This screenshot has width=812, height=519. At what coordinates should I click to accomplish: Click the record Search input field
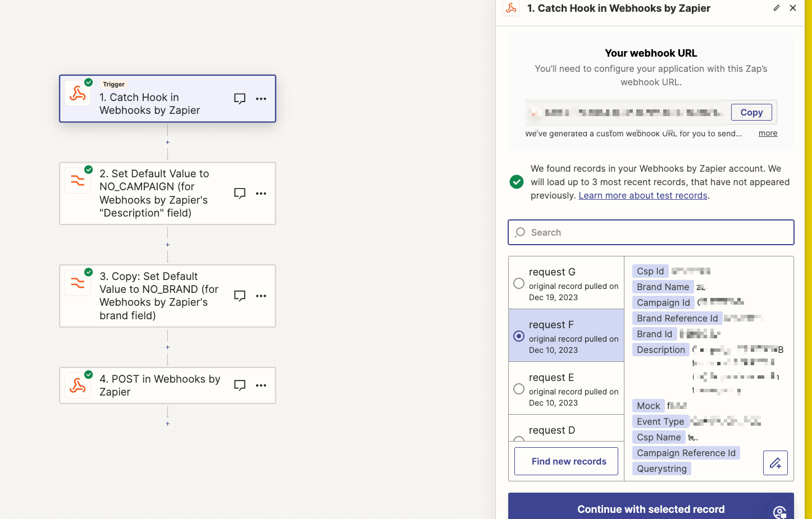coord(651,232)
